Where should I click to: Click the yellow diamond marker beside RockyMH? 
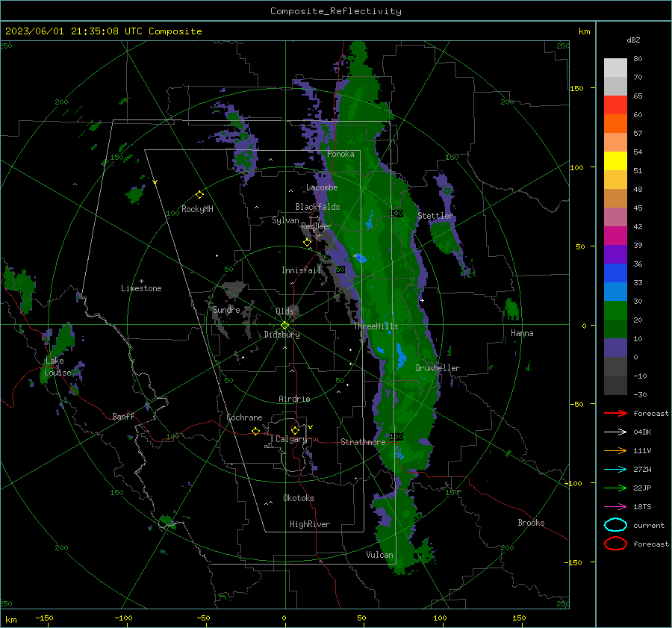click(199, 195)
